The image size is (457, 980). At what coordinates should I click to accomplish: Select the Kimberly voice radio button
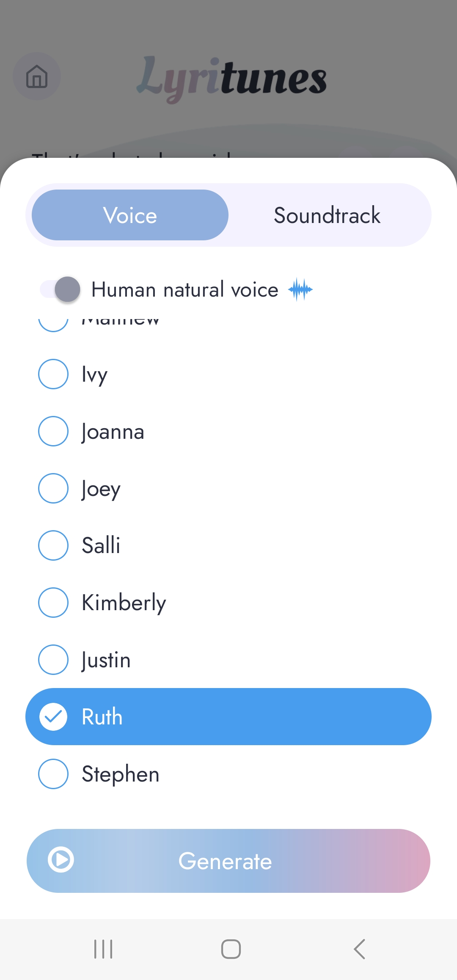click(53, 602)
